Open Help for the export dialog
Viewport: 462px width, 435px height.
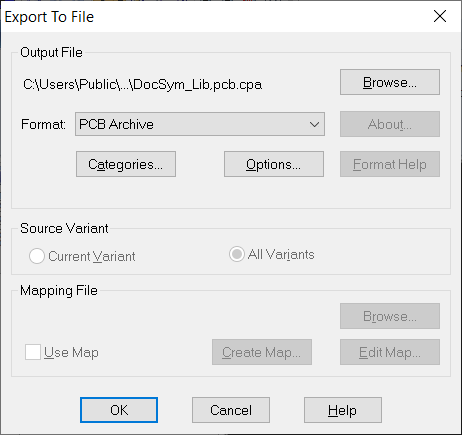tap(343, 410)
